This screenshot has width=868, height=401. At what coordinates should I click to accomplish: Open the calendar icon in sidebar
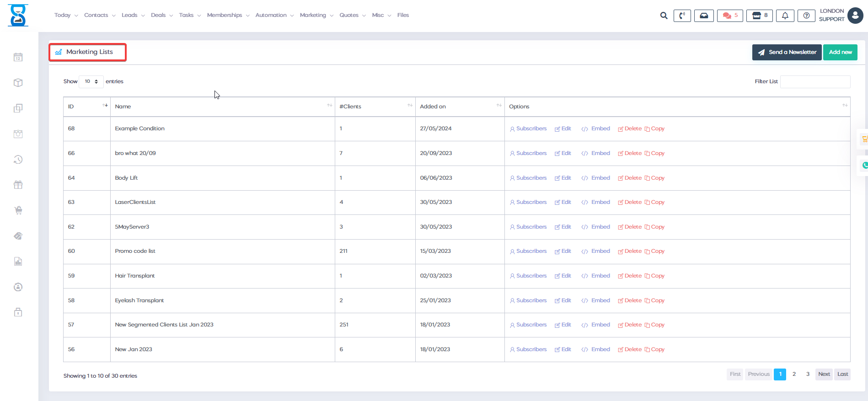(x=18, y=57)
